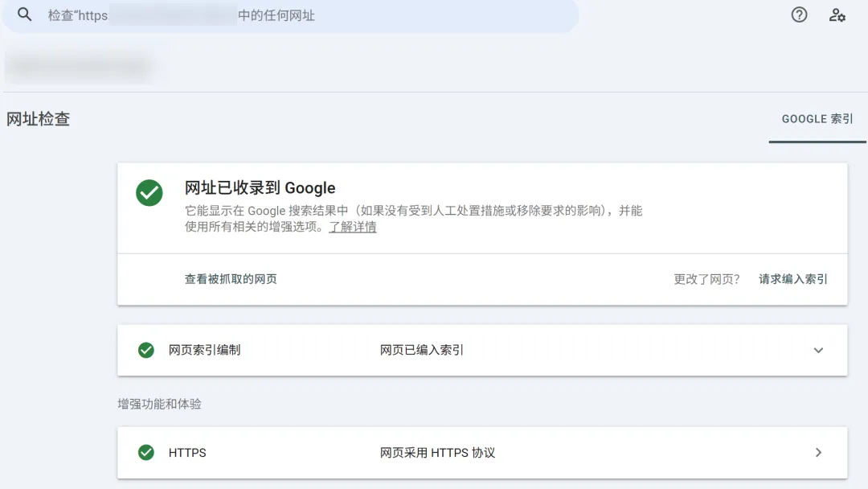The width and height of the screenshot is (868, 489).
Task: Open the help question mark icon
Action: click(799, 15)
